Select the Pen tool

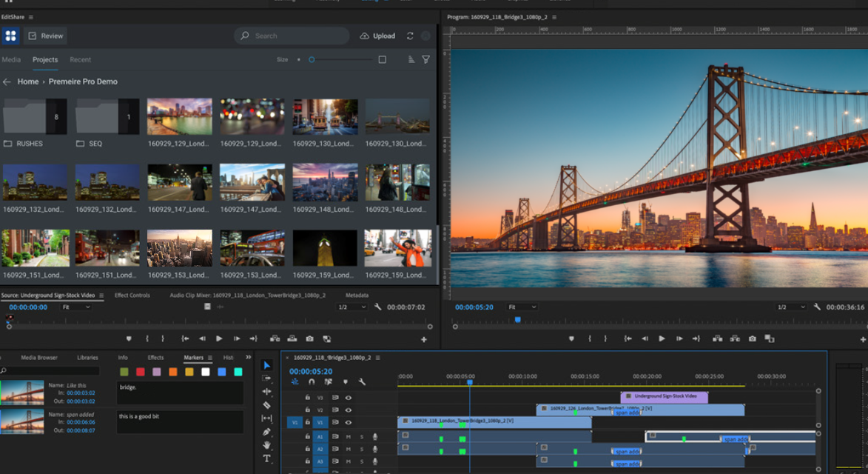coord(267,431)
